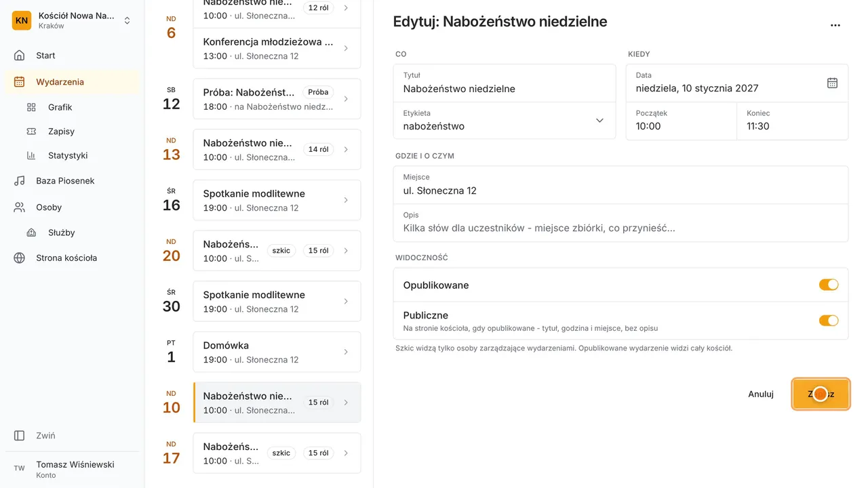Image resolution: width=868 pixels, height=488 pixels.
Task: Click the Służby icon
Action: click(x=31, y=232)
